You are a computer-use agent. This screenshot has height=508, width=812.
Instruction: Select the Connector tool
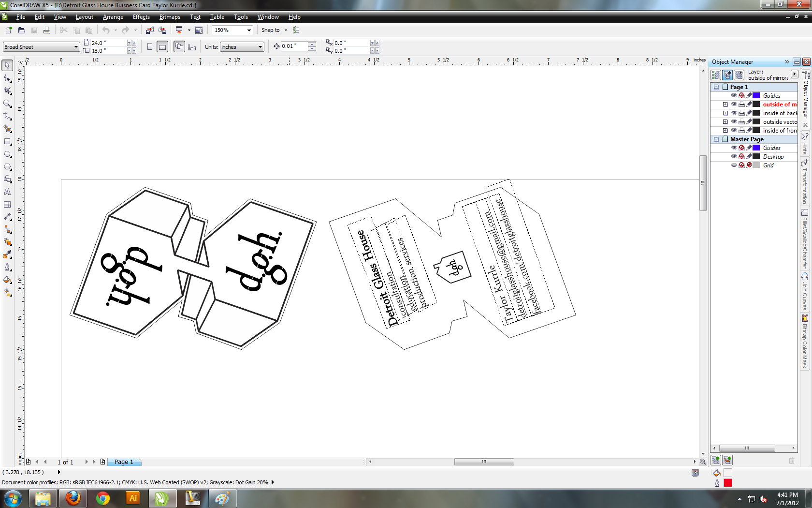coord(7,229)
